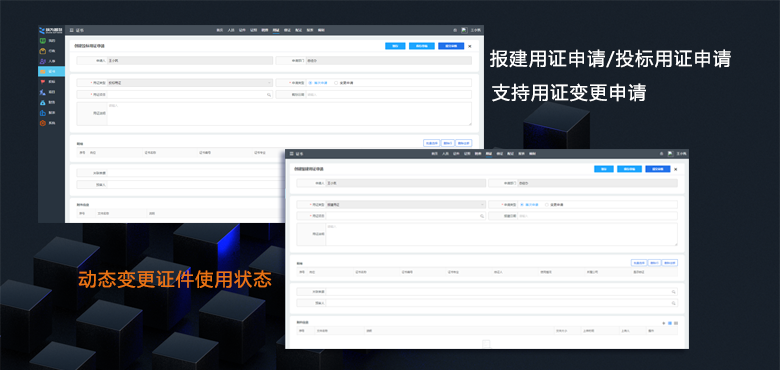780x370 pixels.
Task: Click the first light-blue save button in the front window
Action: (x=604, y=169)
